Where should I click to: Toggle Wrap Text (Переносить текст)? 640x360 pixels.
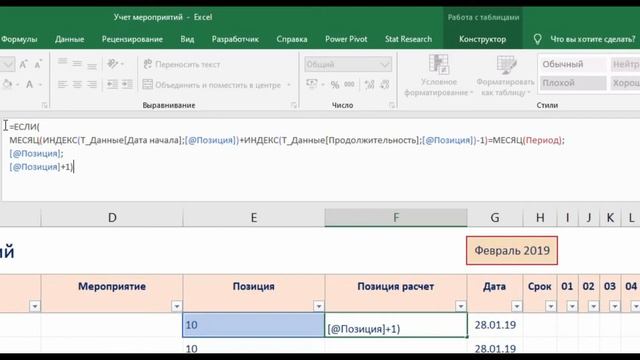pyautogui.click(x=182, y=64)
